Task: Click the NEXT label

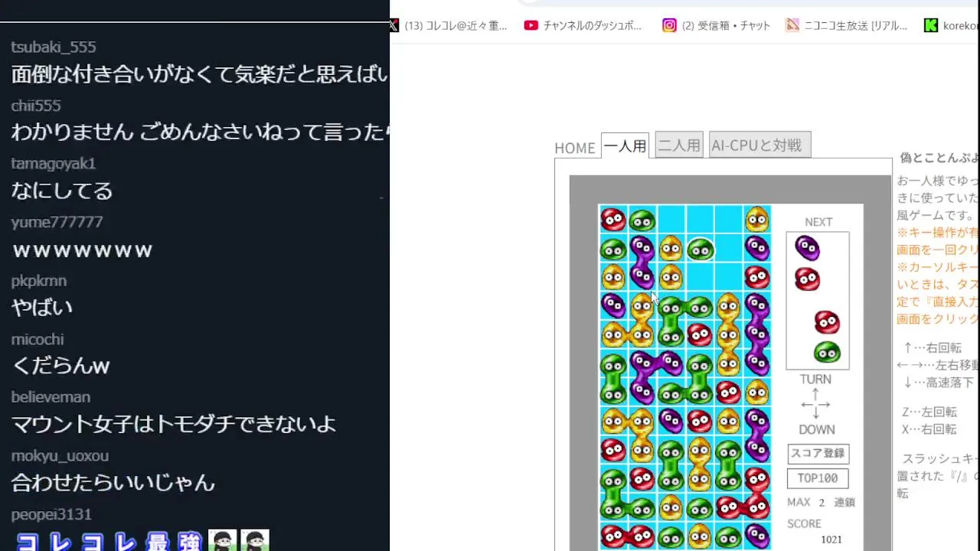Action: point(818,222)
